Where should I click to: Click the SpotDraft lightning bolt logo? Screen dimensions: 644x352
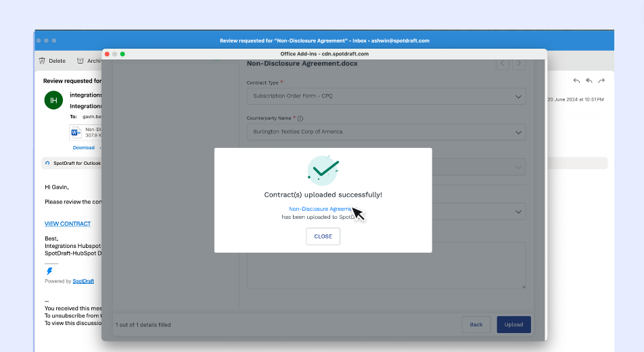click(49, 271)
